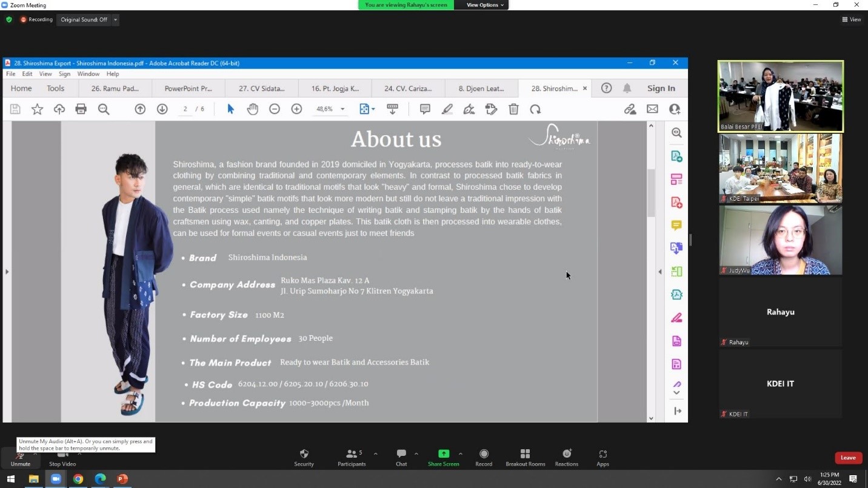Viewport: 868px width, 488px height.
Task: Click the Save file icon in Acrobat toolbar
Action: (15, 109)
